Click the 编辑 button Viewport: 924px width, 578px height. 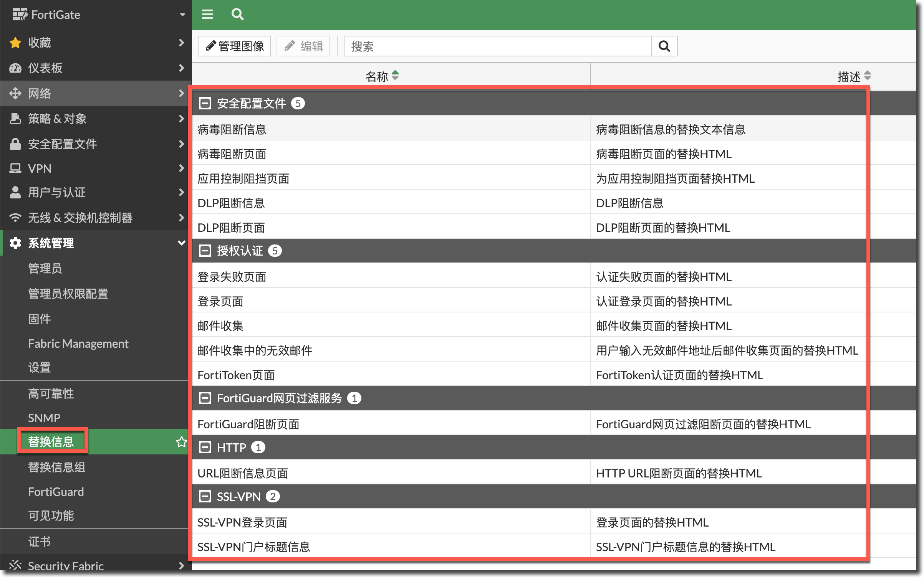(x=303, y=46)
